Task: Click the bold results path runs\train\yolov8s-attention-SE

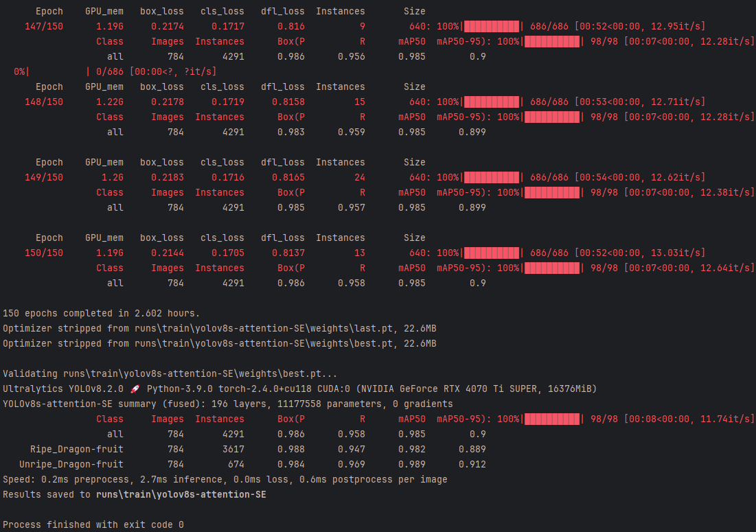Action: 181,495
